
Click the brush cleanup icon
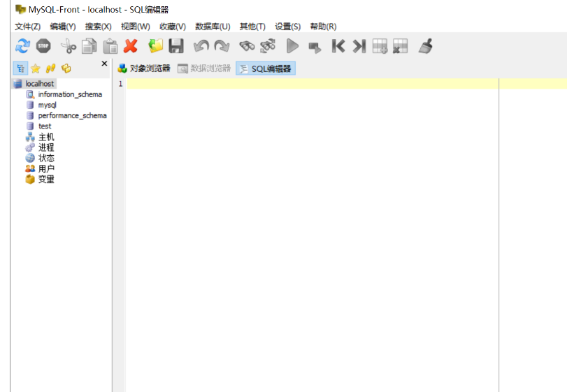pos(426,46)
